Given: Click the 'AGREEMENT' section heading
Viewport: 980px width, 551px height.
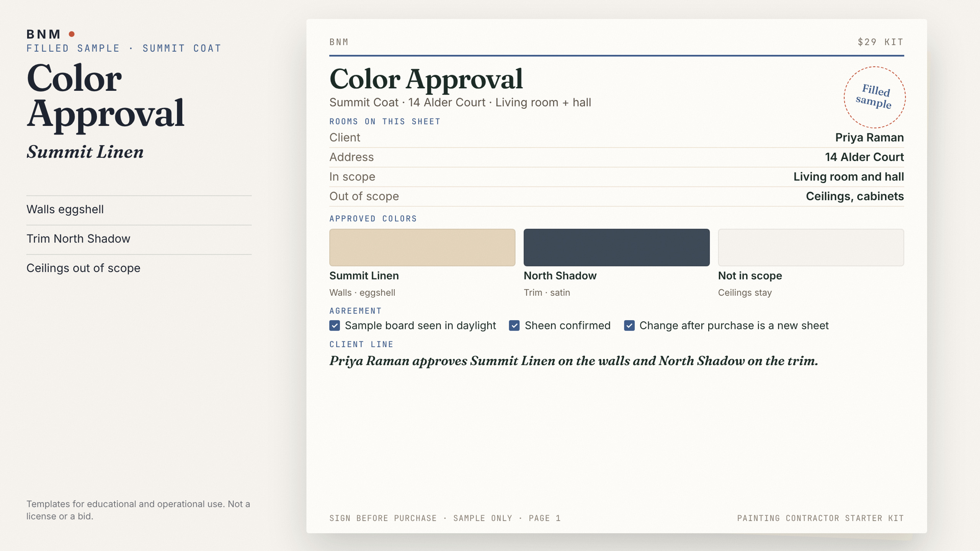Looking at the screenshot, I should (x=356, y=311).
